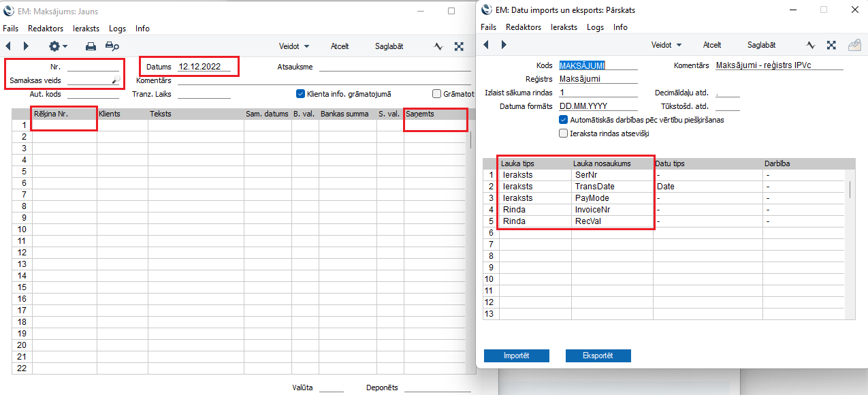Enable Ieraksta rindas atsevišķi checkbox
868x395 pixels.
point(563,133)
